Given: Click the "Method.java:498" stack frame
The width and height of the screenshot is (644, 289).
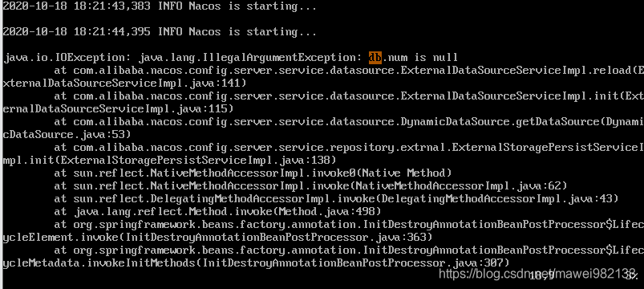Looking at the screenshot, I should pos(326,212).
